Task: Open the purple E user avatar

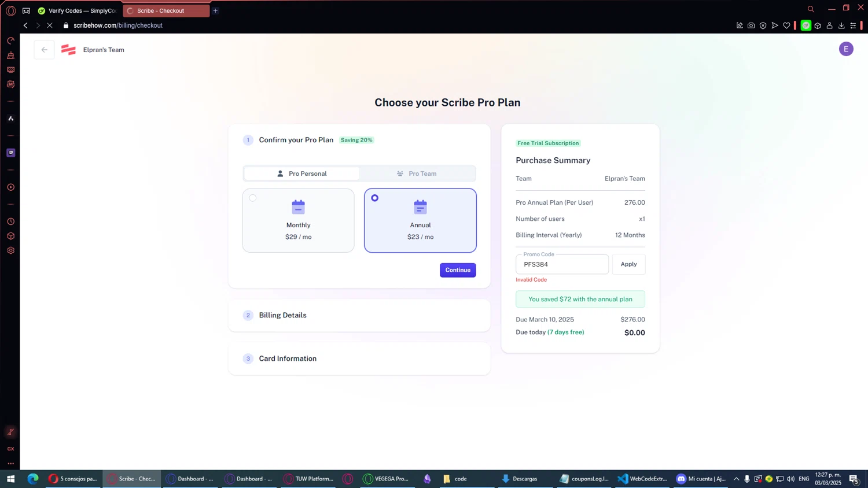Action: click(846, 49)
